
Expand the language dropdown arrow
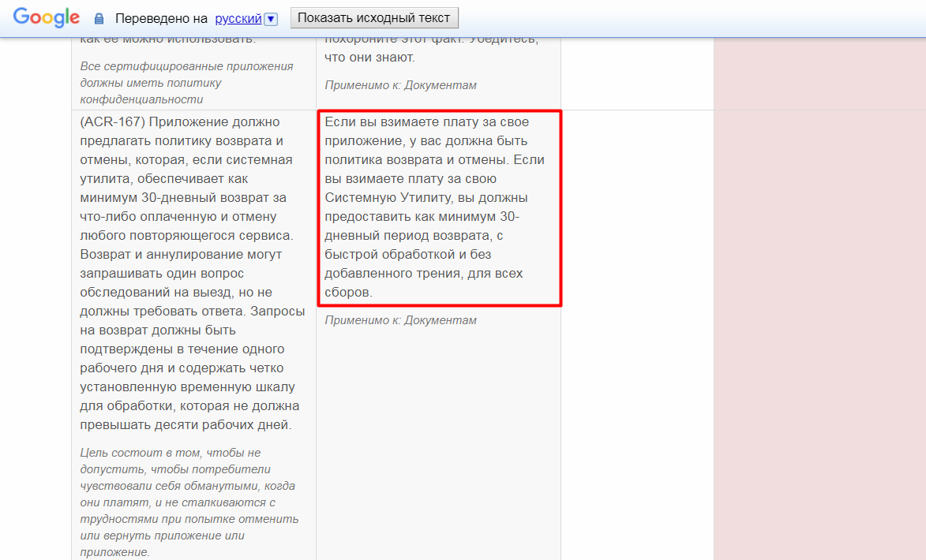[271, 19]
